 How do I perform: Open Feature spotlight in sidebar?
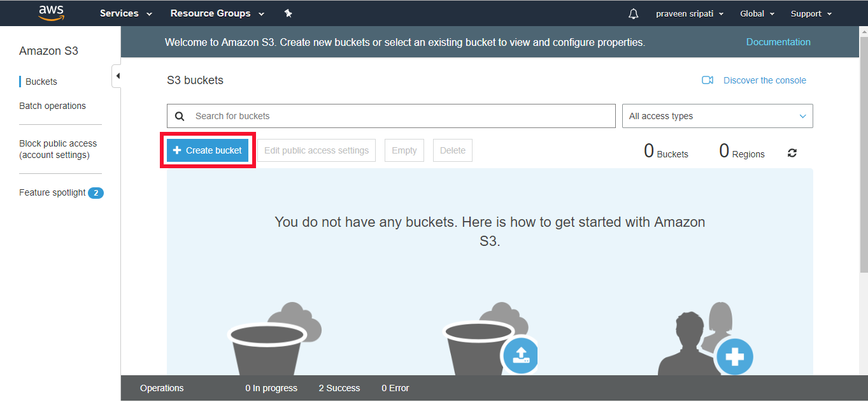pos(52,192)
